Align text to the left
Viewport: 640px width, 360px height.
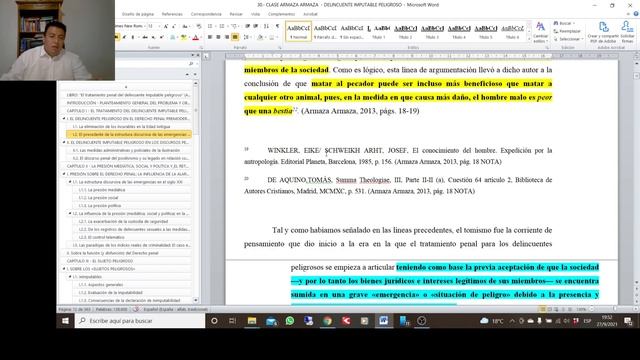tap(210, 37)
